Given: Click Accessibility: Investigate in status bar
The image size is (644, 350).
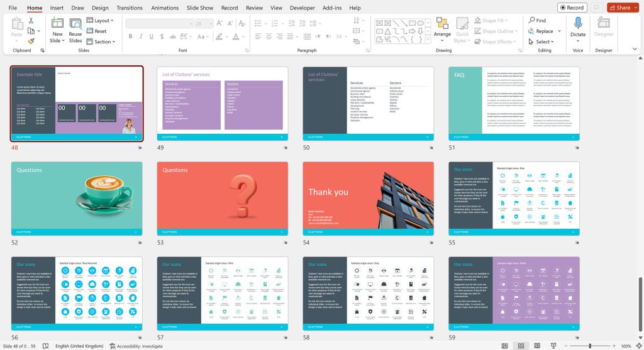Looking at the screenshot, I should (x=136, y=346).
